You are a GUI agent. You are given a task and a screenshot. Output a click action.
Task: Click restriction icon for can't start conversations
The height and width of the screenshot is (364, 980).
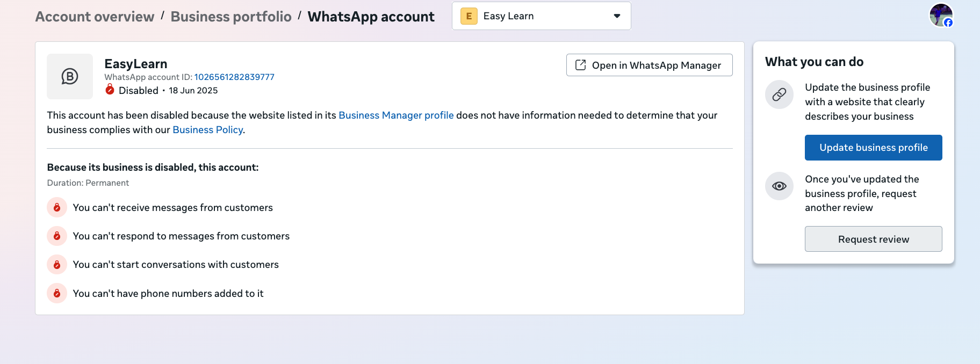[57, 265]
